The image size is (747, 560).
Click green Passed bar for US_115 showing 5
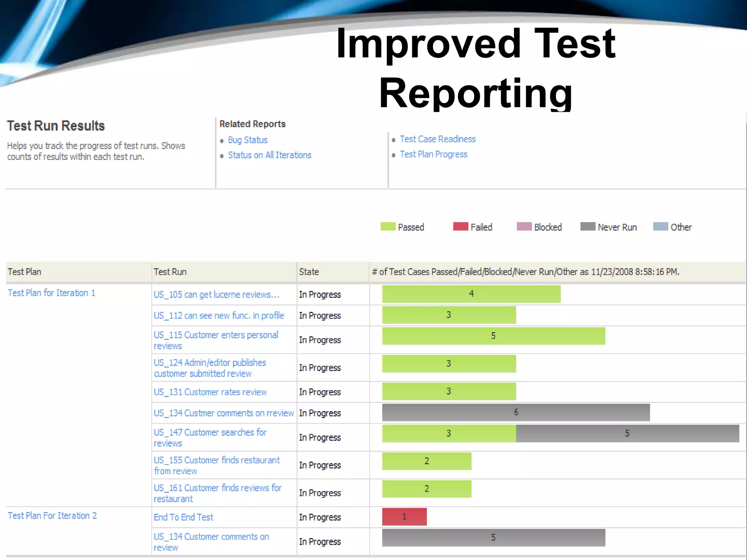493,336
